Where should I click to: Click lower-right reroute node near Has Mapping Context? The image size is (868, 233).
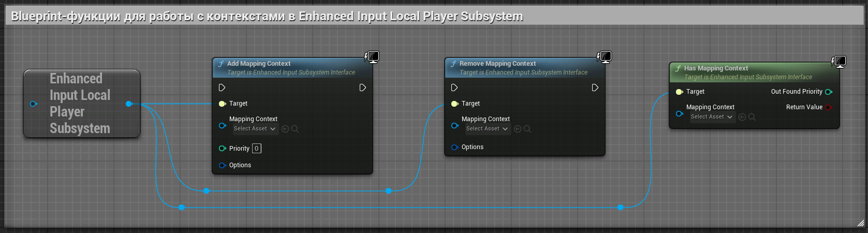coord(621,207)
